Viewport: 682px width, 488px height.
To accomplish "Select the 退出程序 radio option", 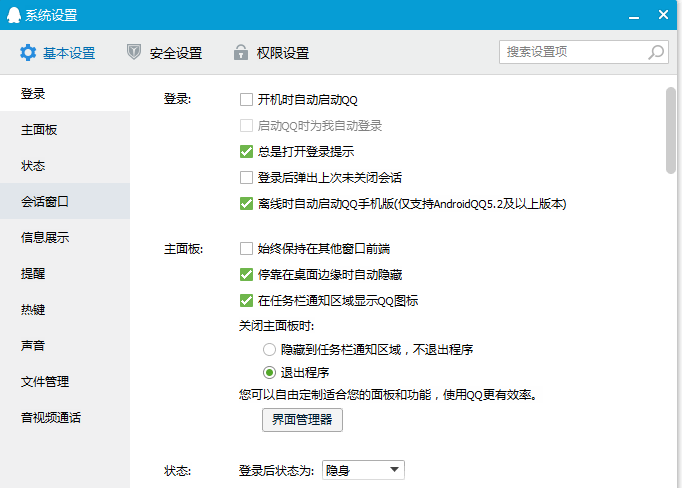I will tap(269, 372).
